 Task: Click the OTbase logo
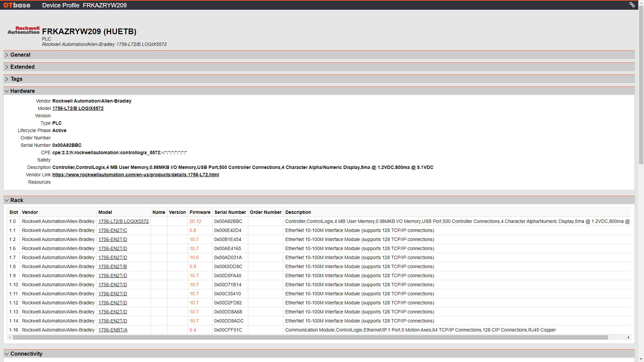17,5
